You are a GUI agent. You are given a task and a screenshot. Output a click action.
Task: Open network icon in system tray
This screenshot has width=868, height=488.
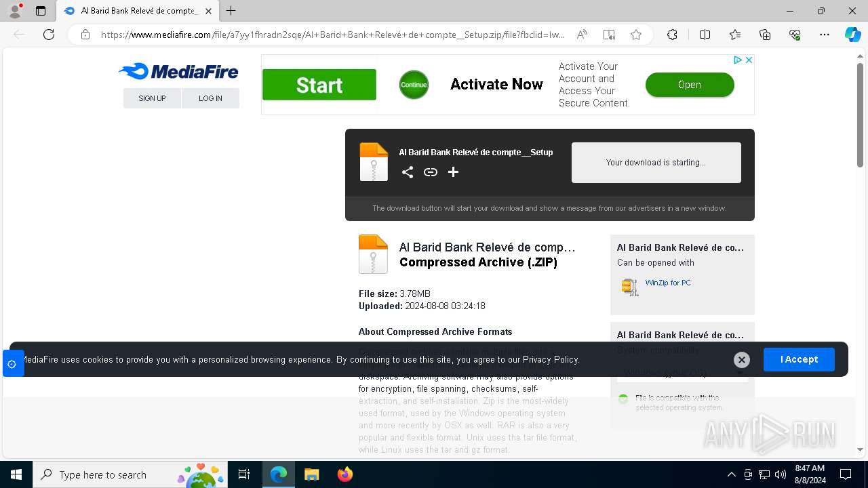point(764,474)
